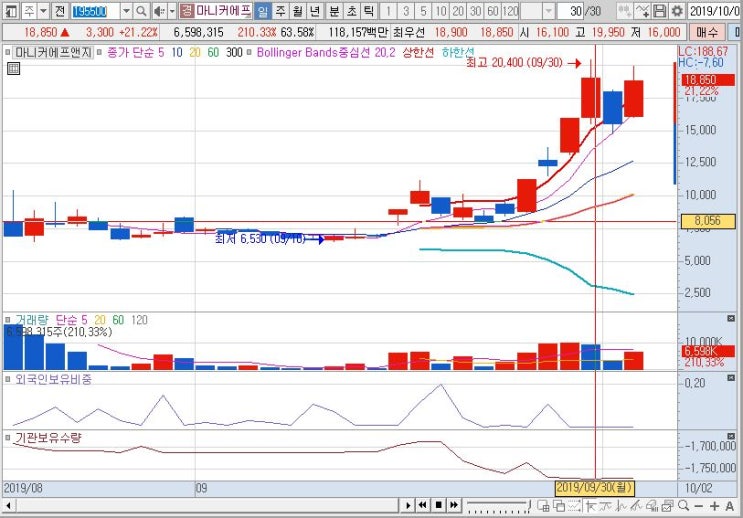Stop chart replay with square button

pyautogui.click(x=438, y=506)
